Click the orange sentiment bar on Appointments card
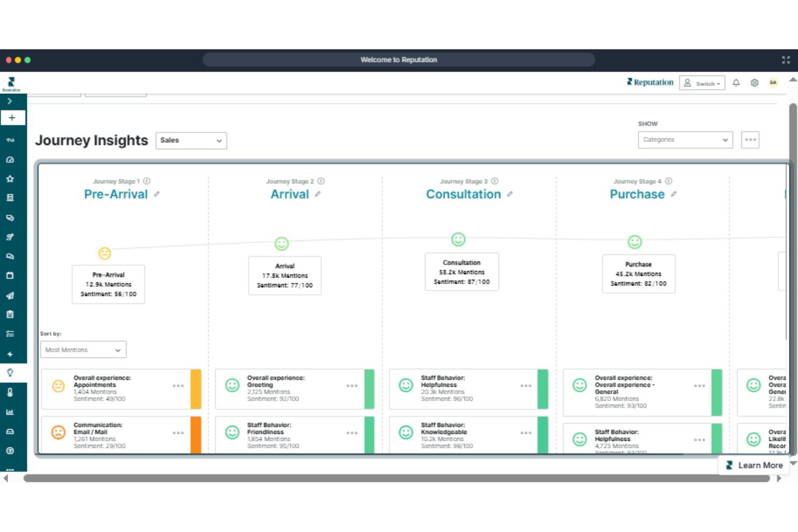Viewport: 798px width, 532px height. pyautogui.click(x=195, y=389)
